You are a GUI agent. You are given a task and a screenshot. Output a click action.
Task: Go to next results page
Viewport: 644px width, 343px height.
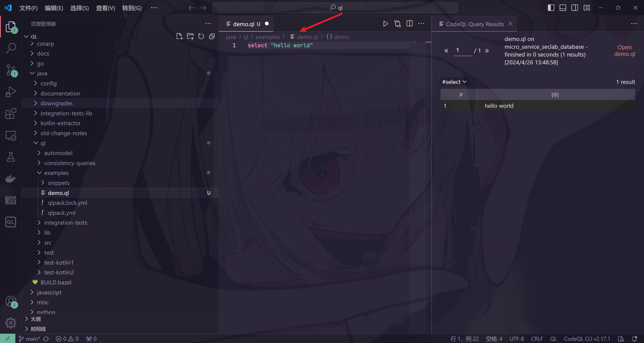point(487,51)
